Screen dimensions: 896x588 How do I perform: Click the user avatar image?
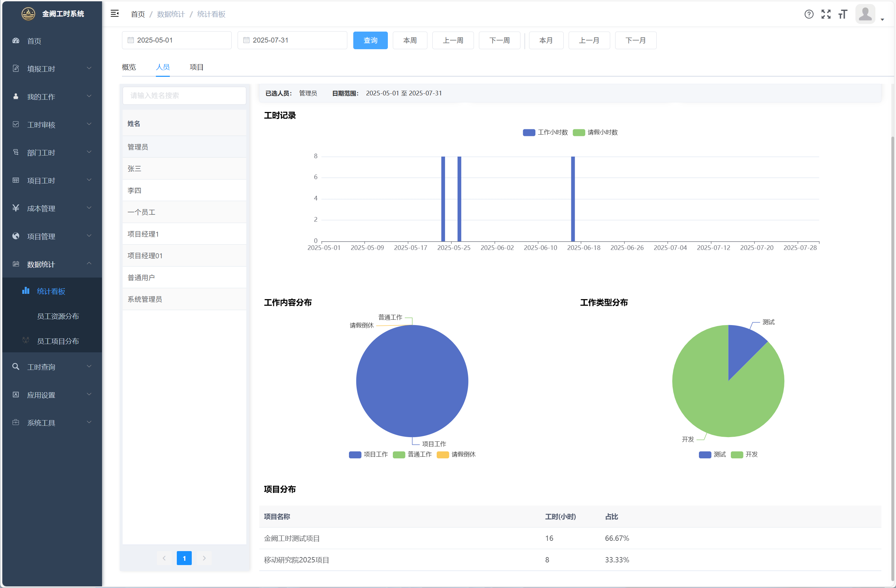tap(865, 14)
